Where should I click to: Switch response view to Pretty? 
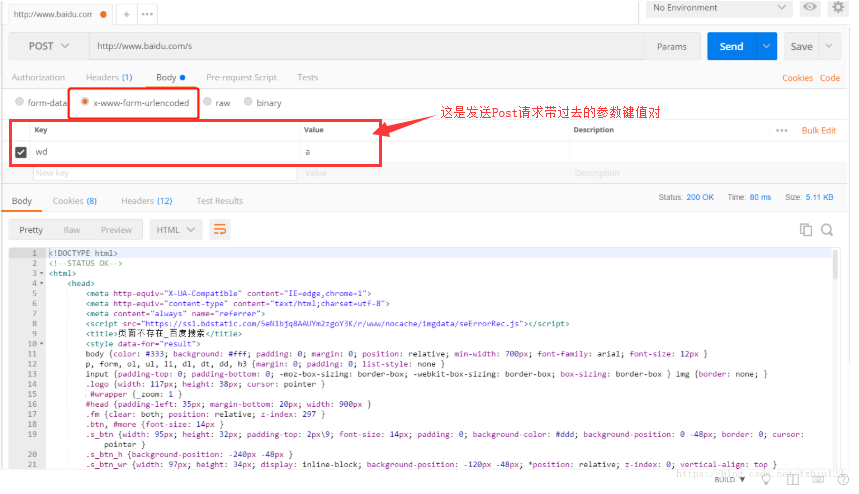(x=31, y=230)
